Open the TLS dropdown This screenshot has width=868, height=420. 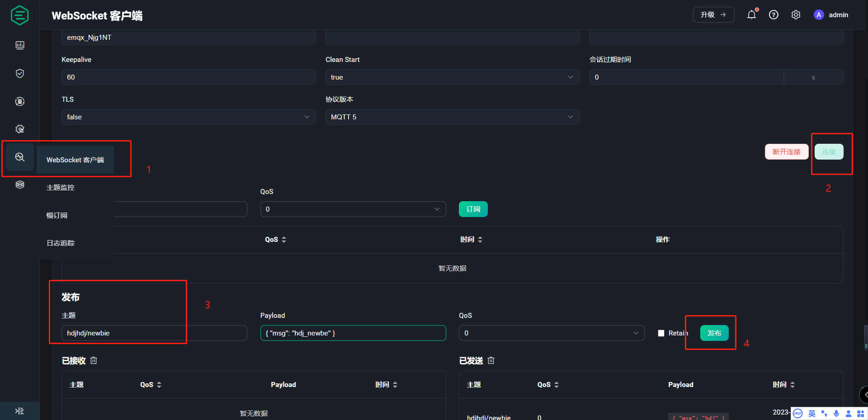(188, 117)
